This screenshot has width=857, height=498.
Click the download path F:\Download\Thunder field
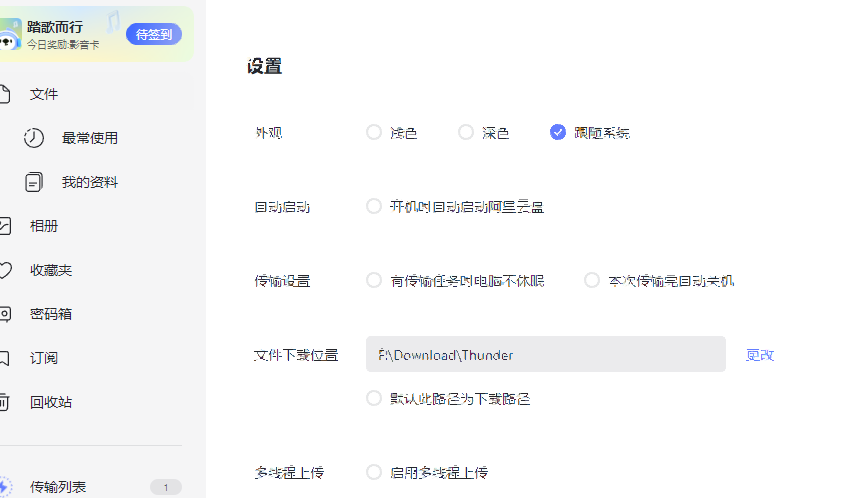click(x=545, y=354)
